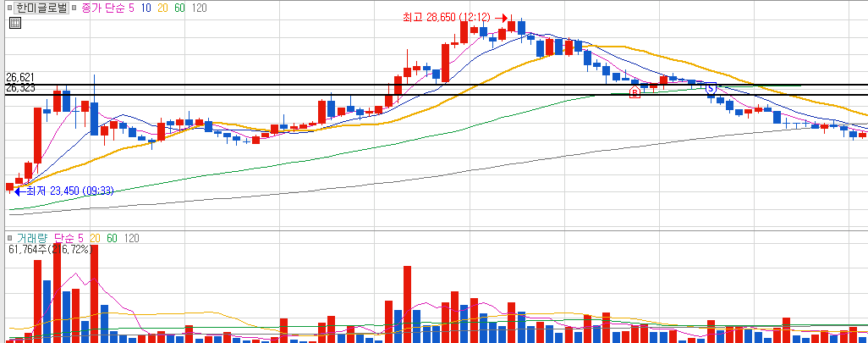Click the red B buy marker
The width and height of the screenshot is (868, 343).
point(635,92)
